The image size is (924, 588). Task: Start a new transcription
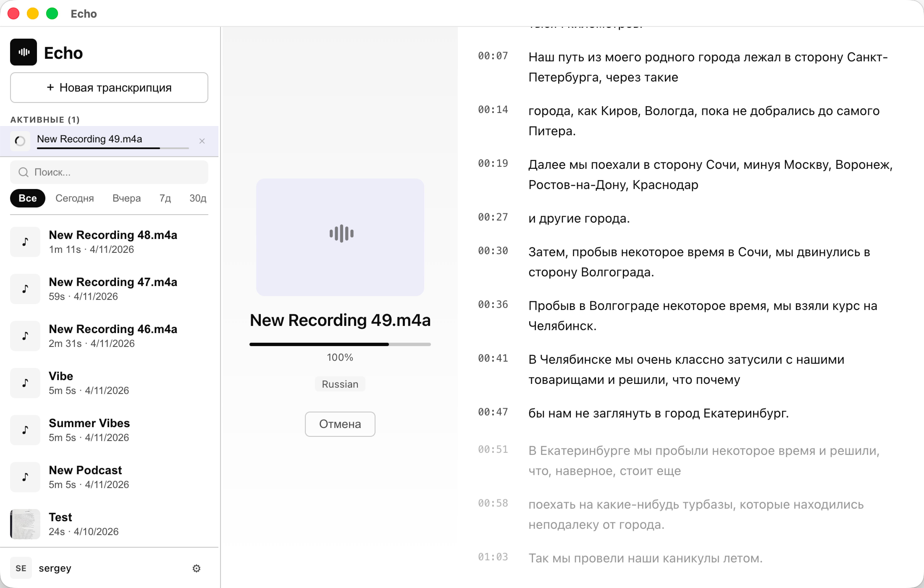(x=109, y=88)
